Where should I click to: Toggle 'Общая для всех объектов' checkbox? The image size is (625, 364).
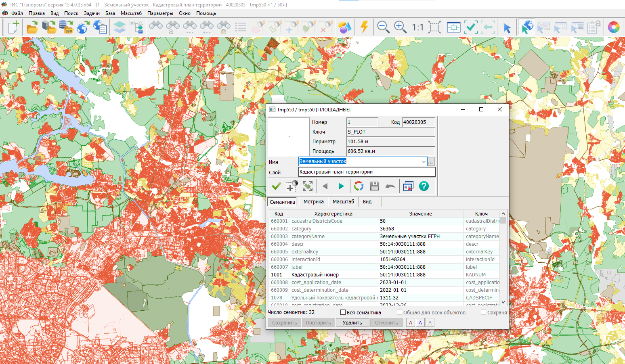coord(400,312)
